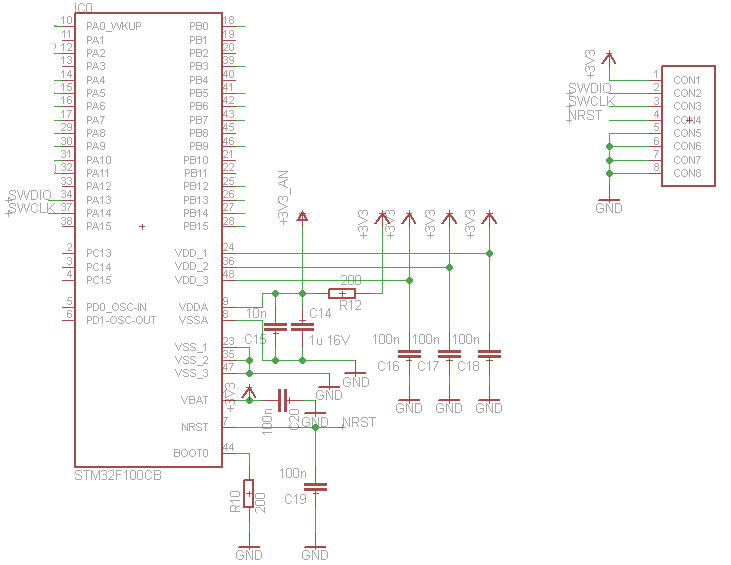Click the junction dot on VDD_2 wire
The height and width of the screenshot is (565, 731).
pos(449,268)
